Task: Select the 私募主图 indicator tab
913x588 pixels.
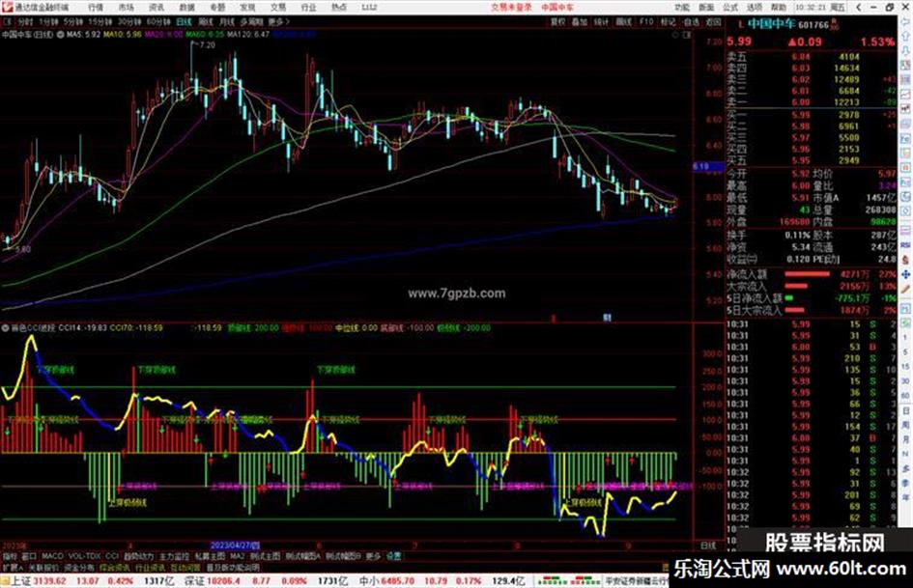Action: click(210, 556)
